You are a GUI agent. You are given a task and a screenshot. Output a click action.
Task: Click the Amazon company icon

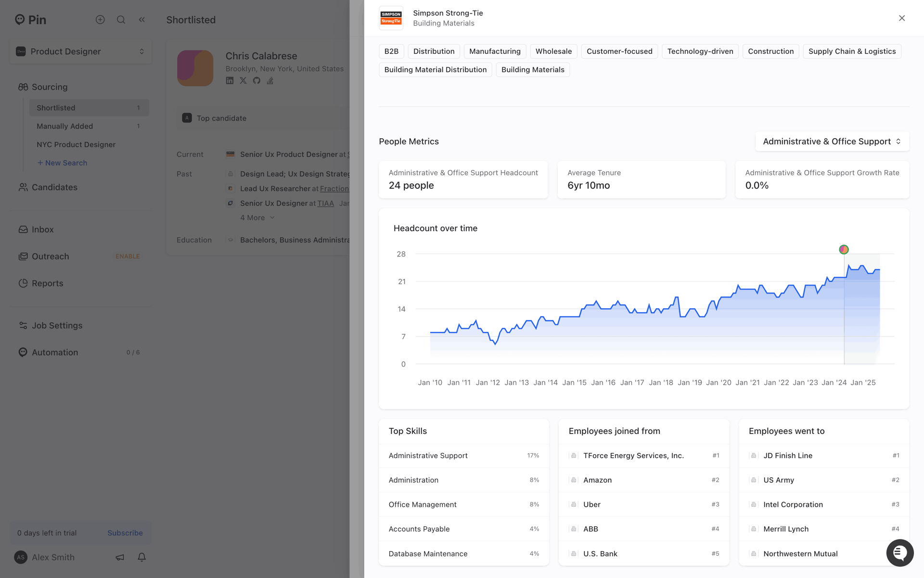coord(574,480)
